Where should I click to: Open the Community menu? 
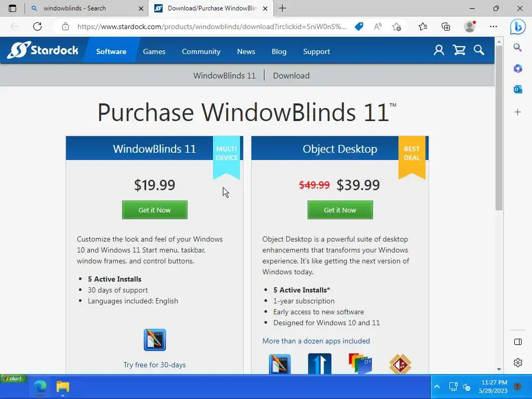coord(201,51)
